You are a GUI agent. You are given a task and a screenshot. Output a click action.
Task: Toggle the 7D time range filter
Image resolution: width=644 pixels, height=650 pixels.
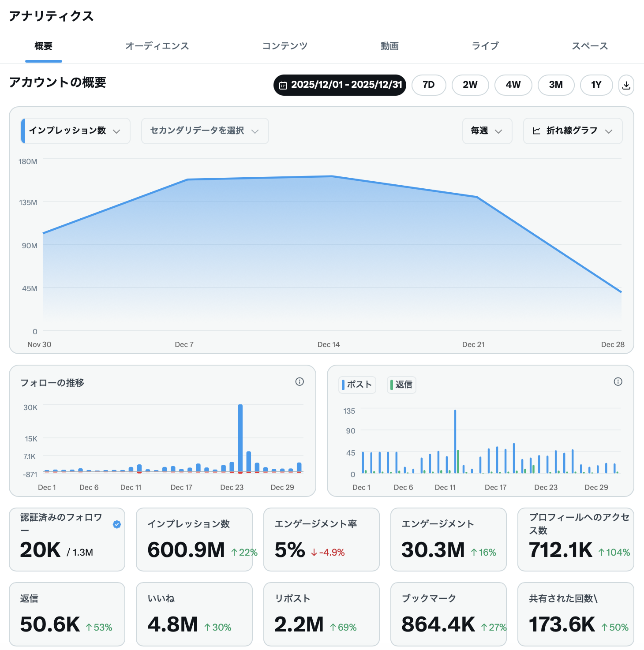point(428,85)
